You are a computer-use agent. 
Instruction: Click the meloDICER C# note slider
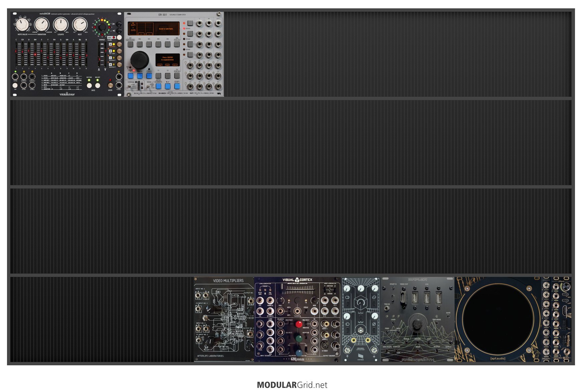click(x=22, y=54)
